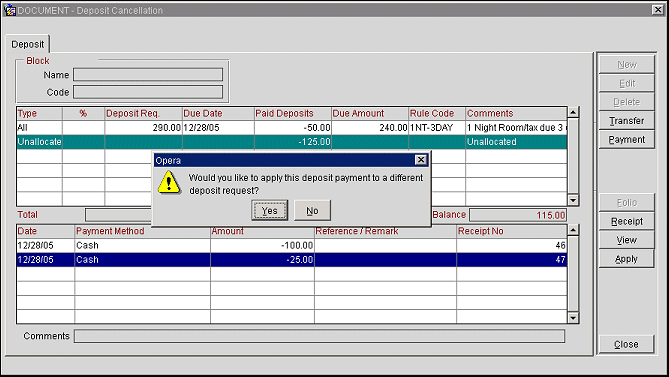The image size is (669, 377).
Task: Click the Amount column header
Action: 262,231
